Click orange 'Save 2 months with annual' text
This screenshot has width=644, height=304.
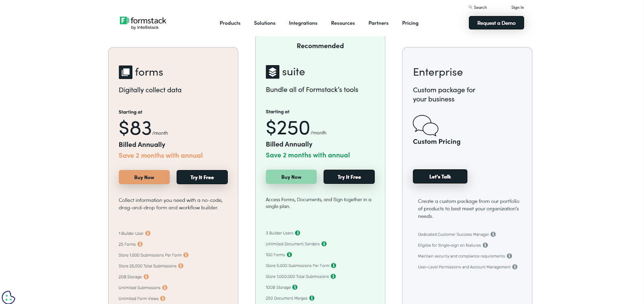[x=161, y=156]
